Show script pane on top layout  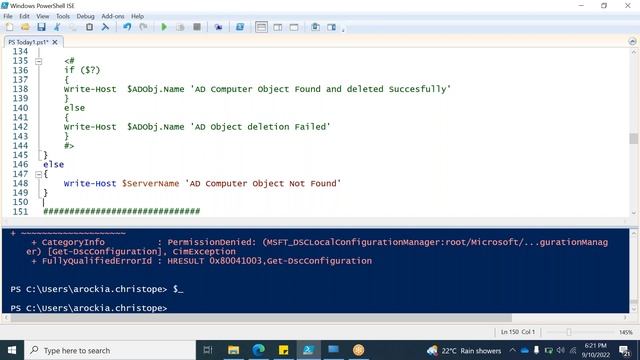pyautogui.click(x=261, y=27)
